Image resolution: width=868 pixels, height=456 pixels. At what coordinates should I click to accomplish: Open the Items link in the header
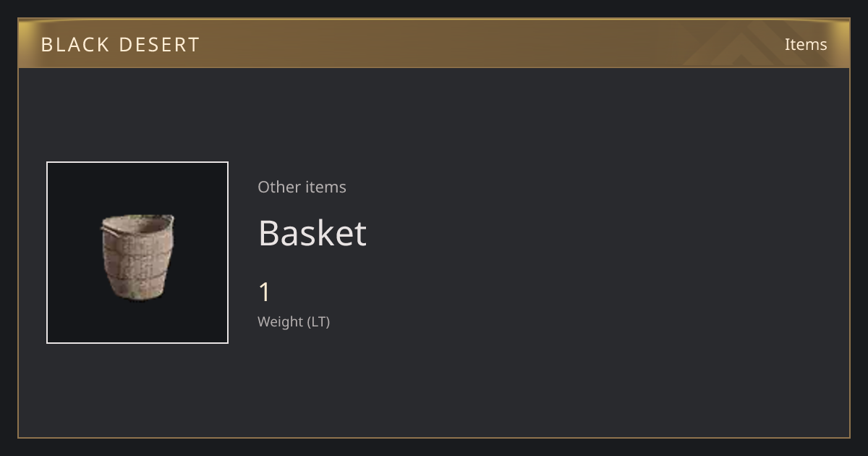point(806,45)
